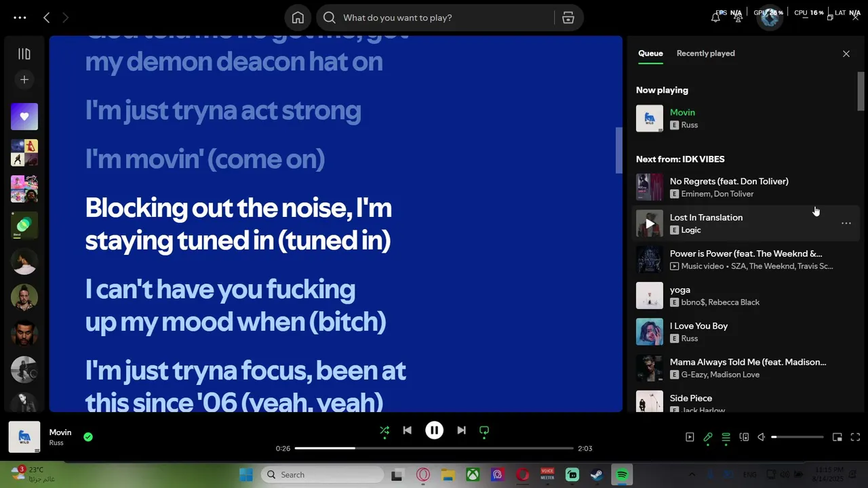The width and height of the screenshot is (868, 488).
Task: Click the yoga album cover thumbnail
Action: point(650,296)
